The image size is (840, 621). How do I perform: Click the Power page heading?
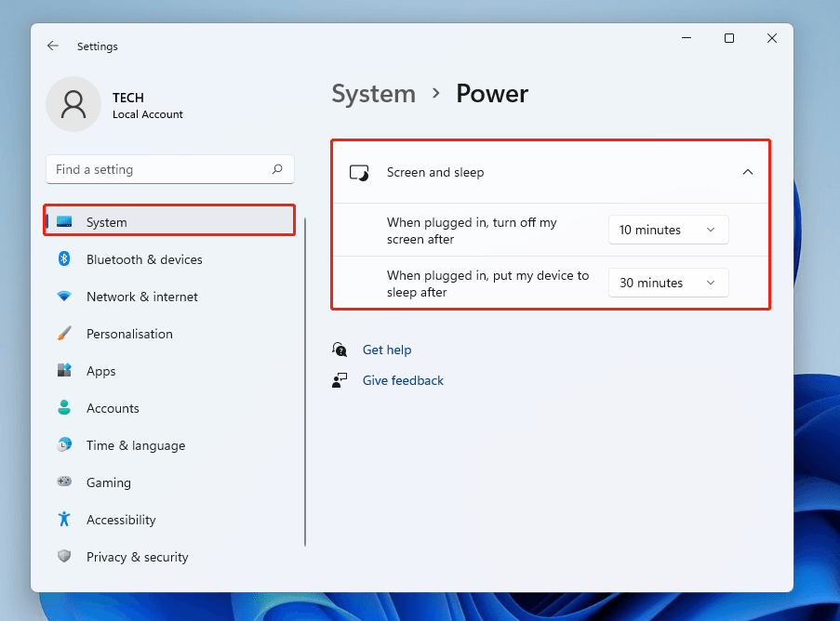coord(492,94)
